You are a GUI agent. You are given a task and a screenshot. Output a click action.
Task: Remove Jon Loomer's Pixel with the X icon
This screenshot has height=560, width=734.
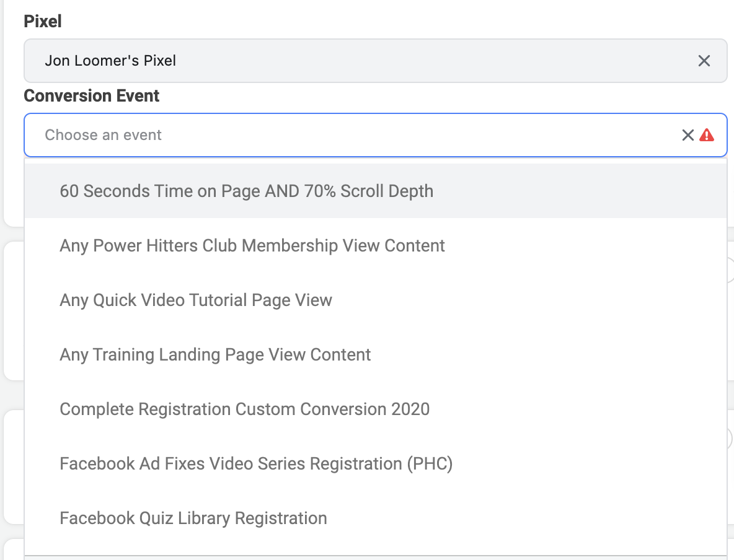coord(704,61)
